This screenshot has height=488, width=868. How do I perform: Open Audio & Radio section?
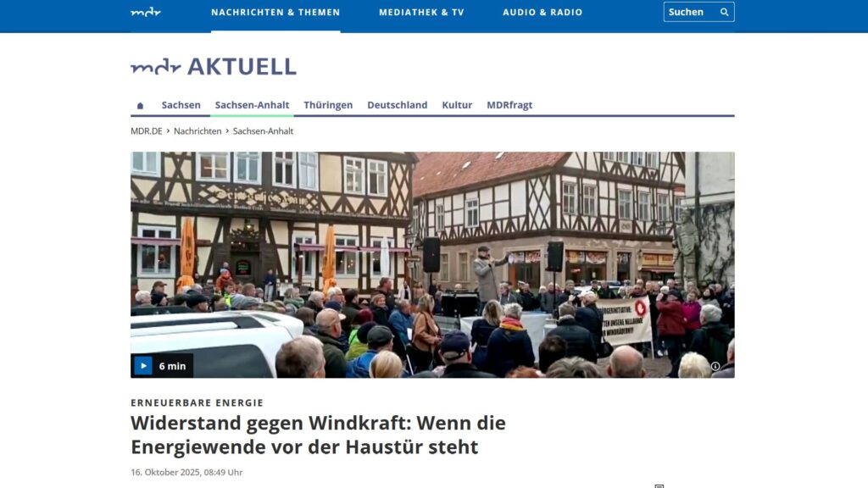point(542,13)
